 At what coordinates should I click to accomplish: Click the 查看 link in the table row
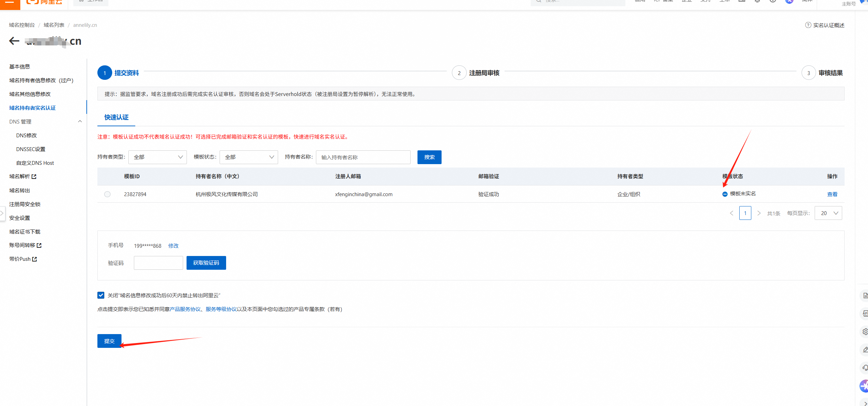coord(832,194)
